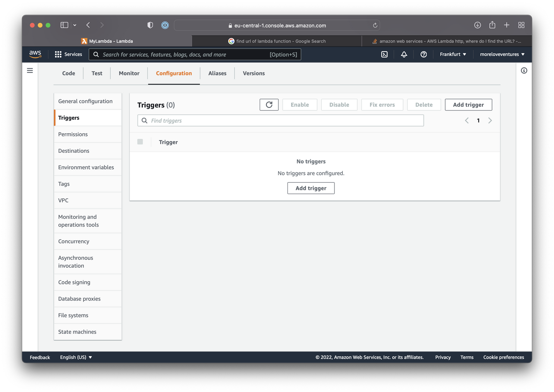554x392 pixels.
Task: Open the 1Password browser extension icon
Action: [x=165, y=25]
